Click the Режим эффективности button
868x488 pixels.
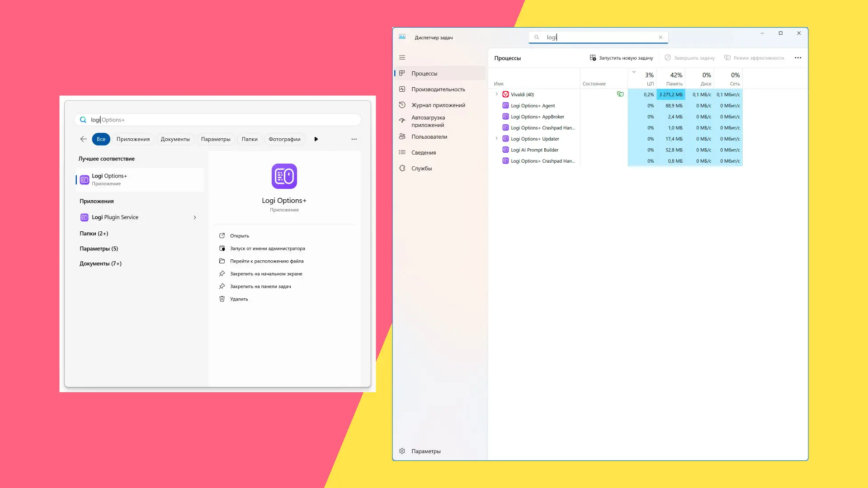point(754,58)
